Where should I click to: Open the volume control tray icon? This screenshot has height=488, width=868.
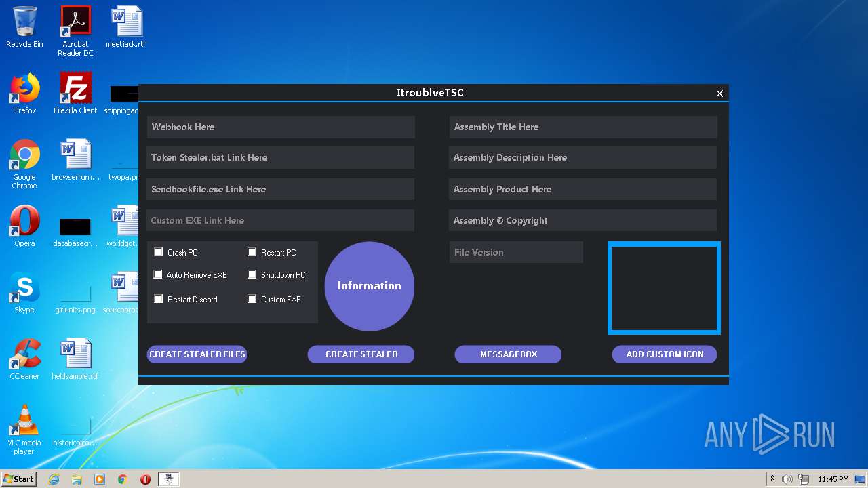(787, 479)
